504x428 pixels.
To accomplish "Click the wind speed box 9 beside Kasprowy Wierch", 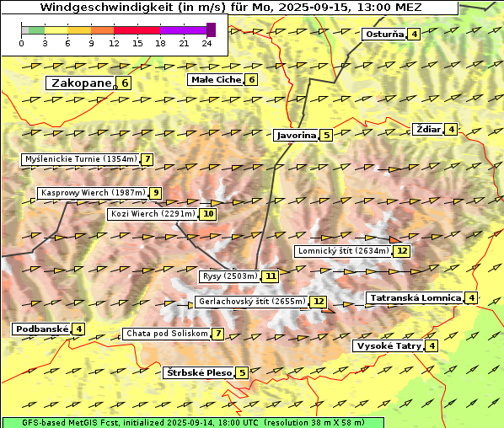I will click(x=156, y=193).
